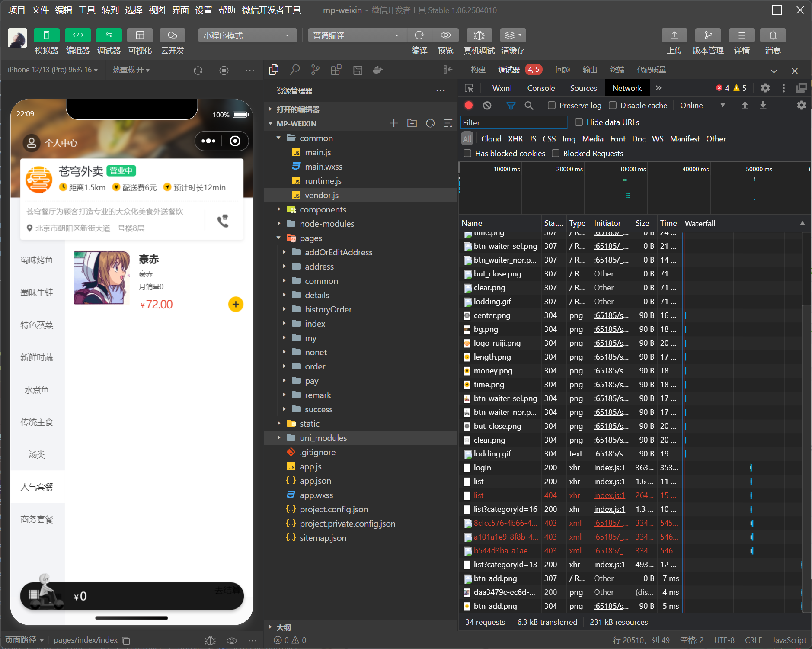The height and width of the screenshot is (649, 812).
Task: Open version management (版本管理) icon
Action: click(x=708, y=35)
